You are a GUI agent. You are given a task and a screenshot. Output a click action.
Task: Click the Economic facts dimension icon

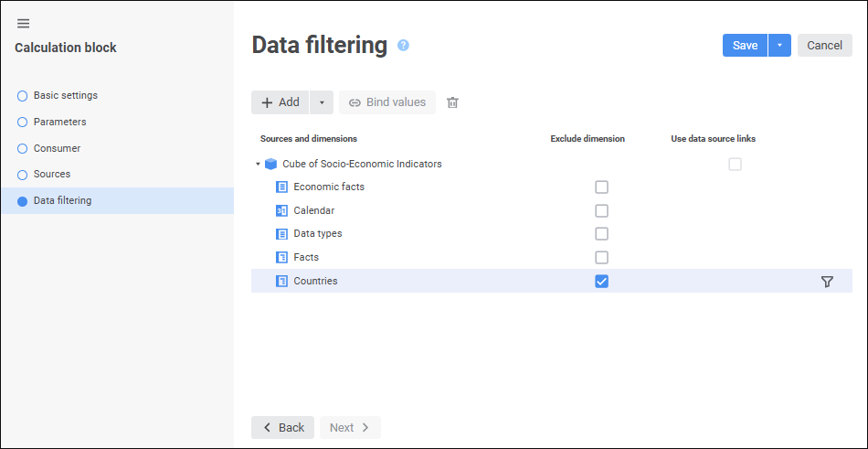point(281,187)
